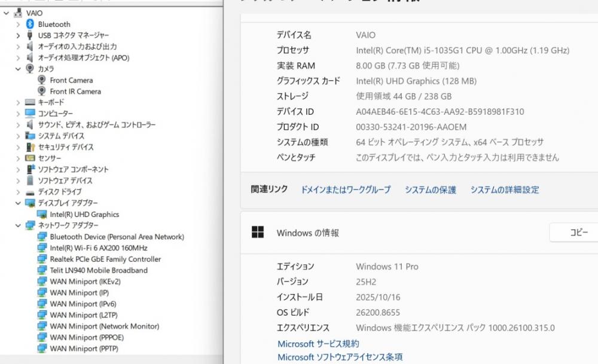Click Intel(R) UHD Graphics adapter icon
The height and width of the screenshot is (364, 598).
(42, 214)
